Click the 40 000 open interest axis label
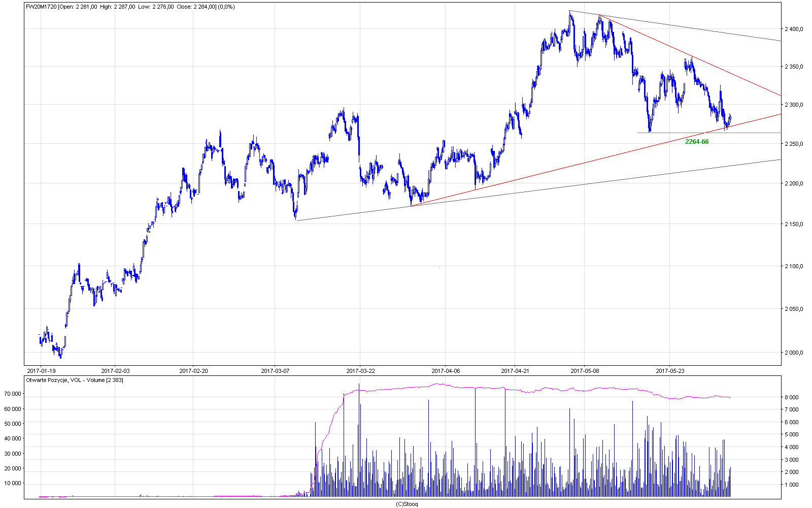The width and height of the screenshot is (812, 508). coord(13,438)
